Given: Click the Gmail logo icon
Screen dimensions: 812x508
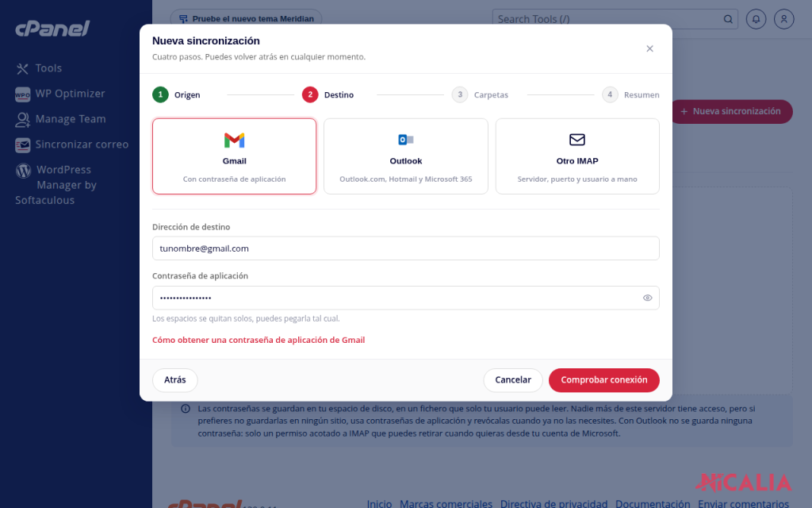Looking at the screenshot, I should [234, 140].
